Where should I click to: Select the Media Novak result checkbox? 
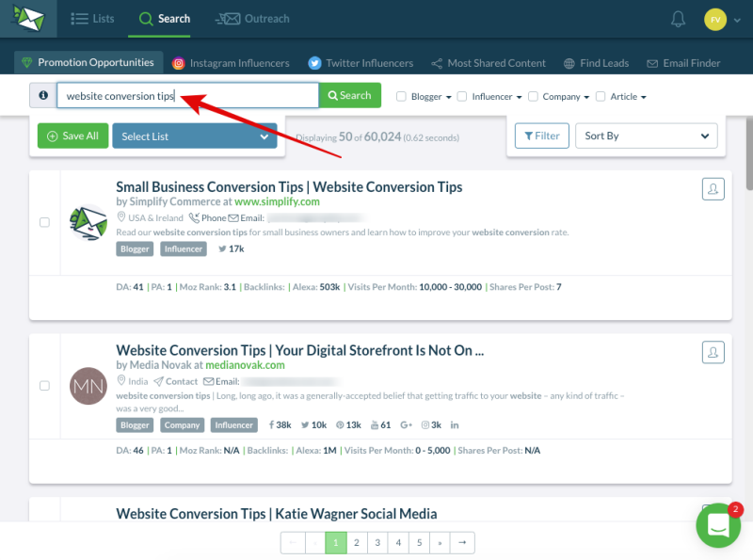point(44,386)
